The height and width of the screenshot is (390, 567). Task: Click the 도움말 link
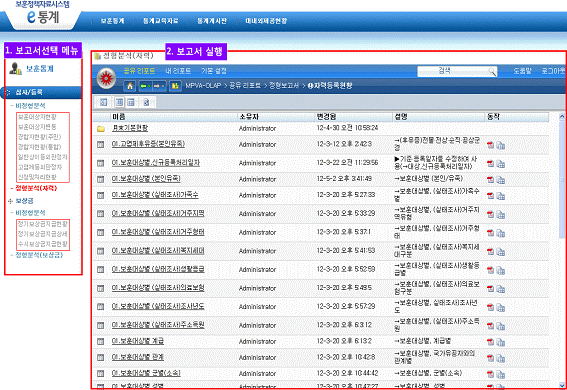tap(522, 71)
